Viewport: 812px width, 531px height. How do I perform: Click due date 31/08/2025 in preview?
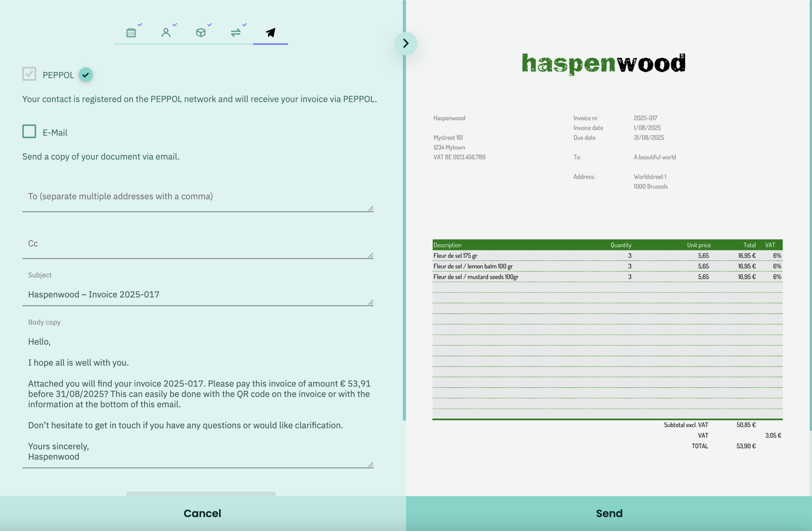[649, 138]
